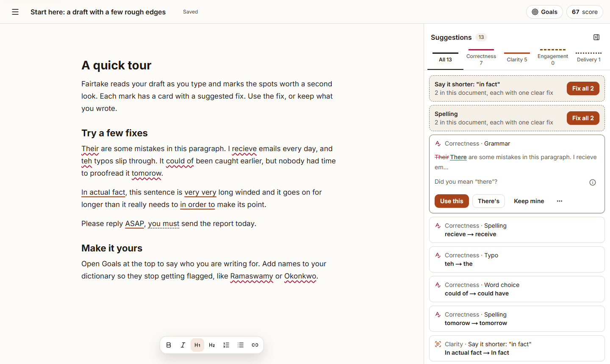Toggle Heading 2 style
Viewport: 610px width, 364px height.
[x=212, y=345]
